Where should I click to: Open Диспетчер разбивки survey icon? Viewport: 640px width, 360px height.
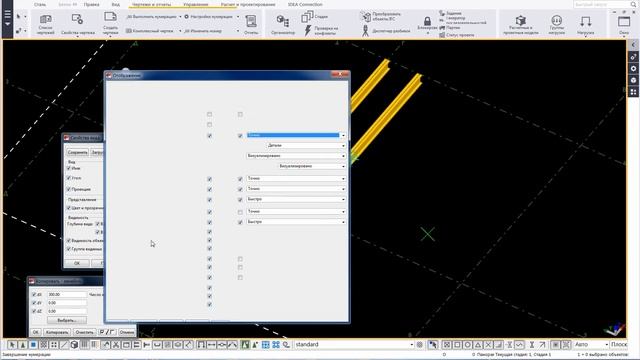tap(365, 31)
